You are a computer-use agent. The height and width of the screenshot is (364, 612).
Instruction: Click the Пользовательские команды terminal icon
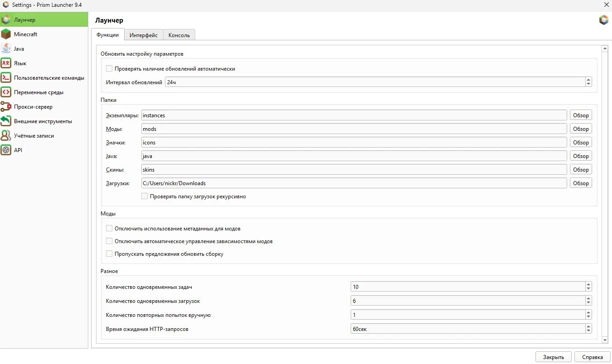click(x=6, y=78)
